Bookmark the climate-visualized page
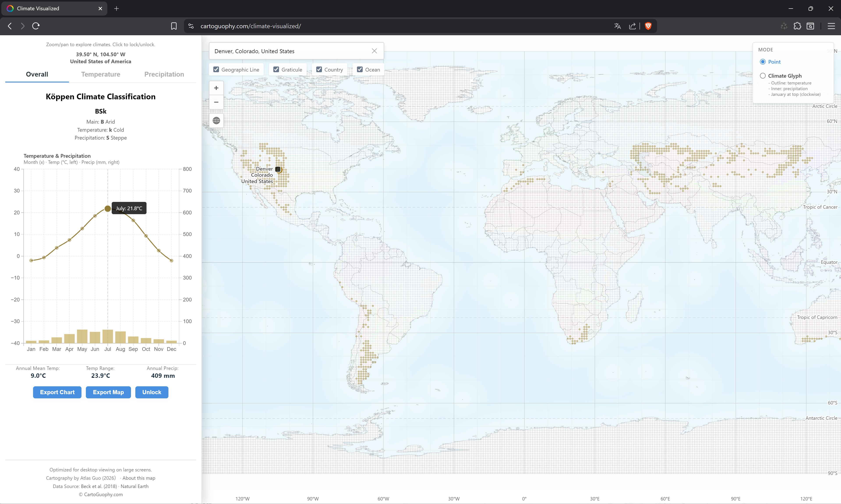This screenshot has width=841, height=504. tap(174, 26)
